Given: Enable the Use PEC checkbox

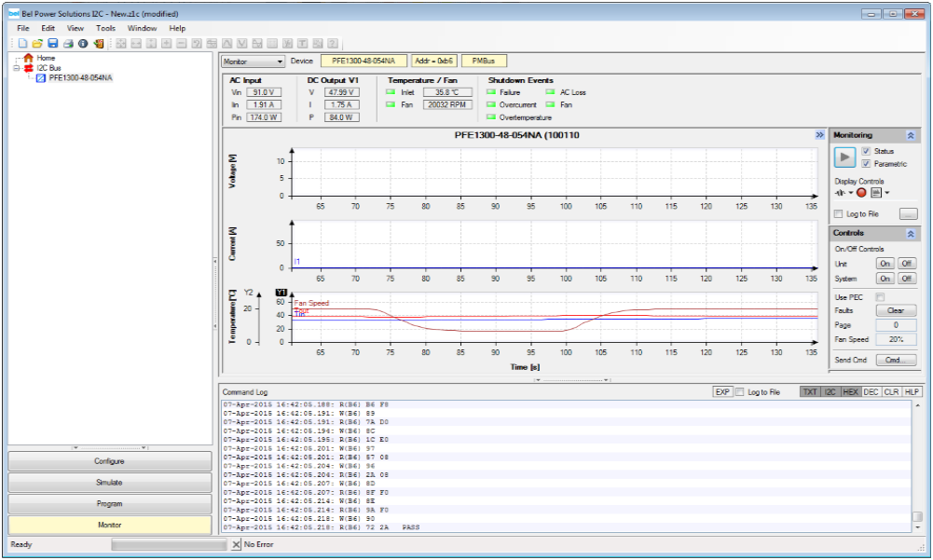Looking at the screenshot, I should click(880, 296).
